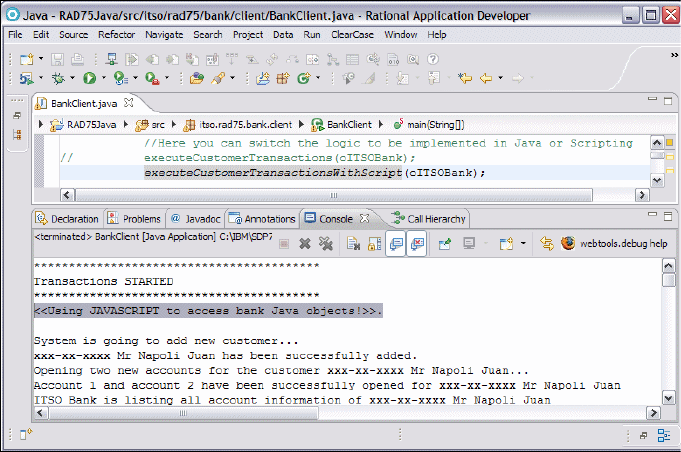
Task: Open the Refactor menu
Action: coord(116,34)
